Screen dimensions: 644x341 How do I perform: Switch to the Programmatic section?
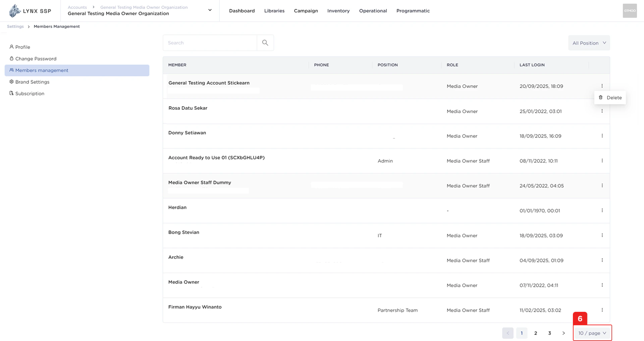(413, 10)
